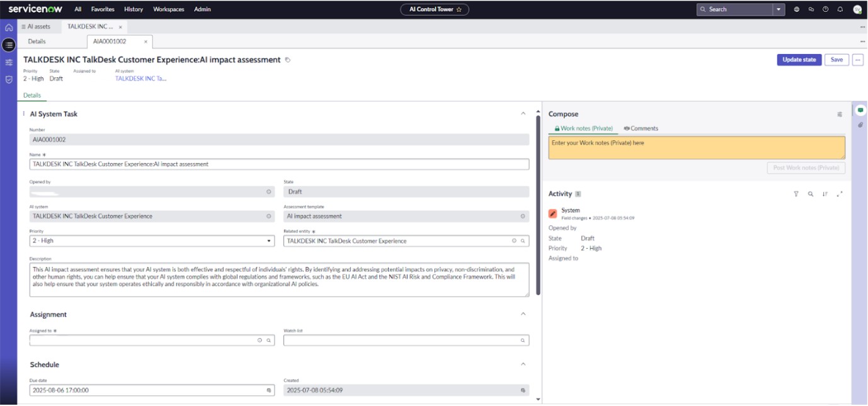Sort the Activity stream entries
This screenshot has width=868, height=406.
coord(825,195)
